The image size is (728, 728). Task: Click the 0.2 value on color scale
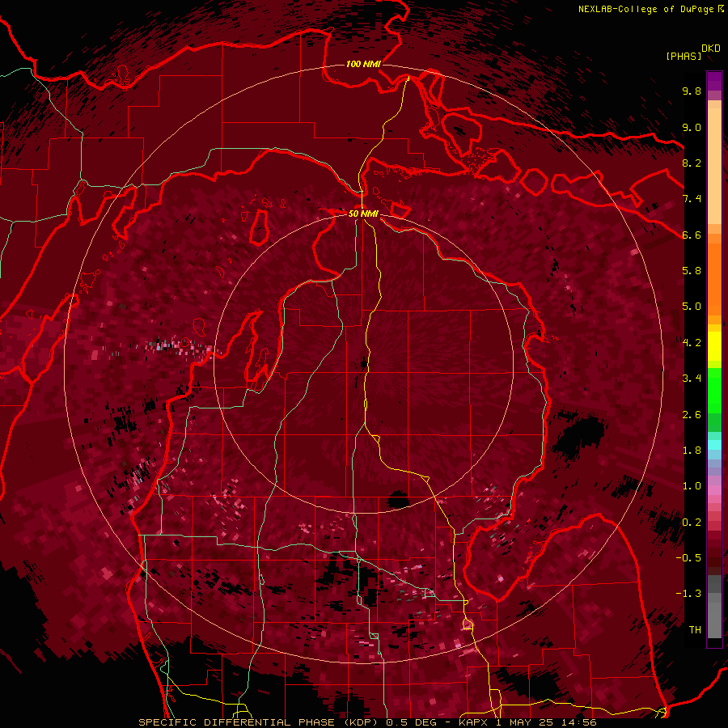click(x=692, y=523)
